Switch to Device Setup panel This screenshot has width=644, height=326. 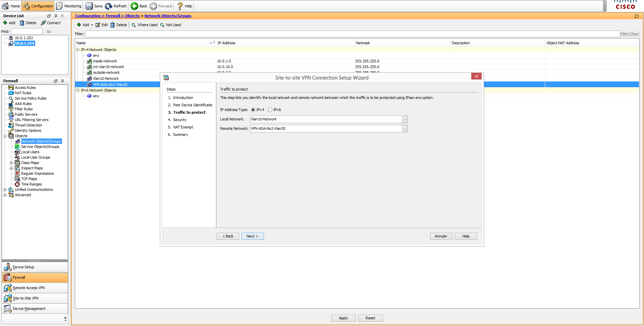coord(35,267)
